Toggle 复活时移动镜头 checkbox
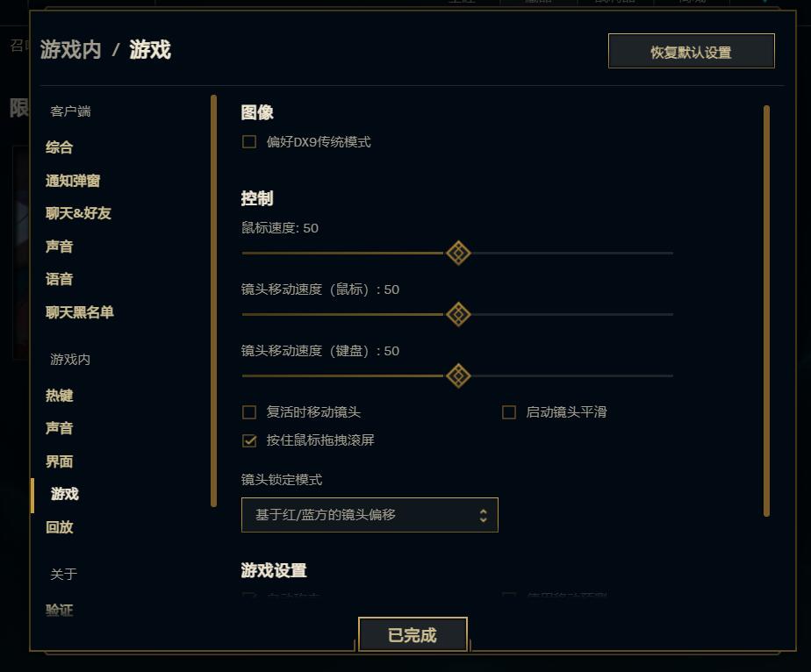Screen dimensions: 811x672 pyautogui.click(x=249, y=412)
